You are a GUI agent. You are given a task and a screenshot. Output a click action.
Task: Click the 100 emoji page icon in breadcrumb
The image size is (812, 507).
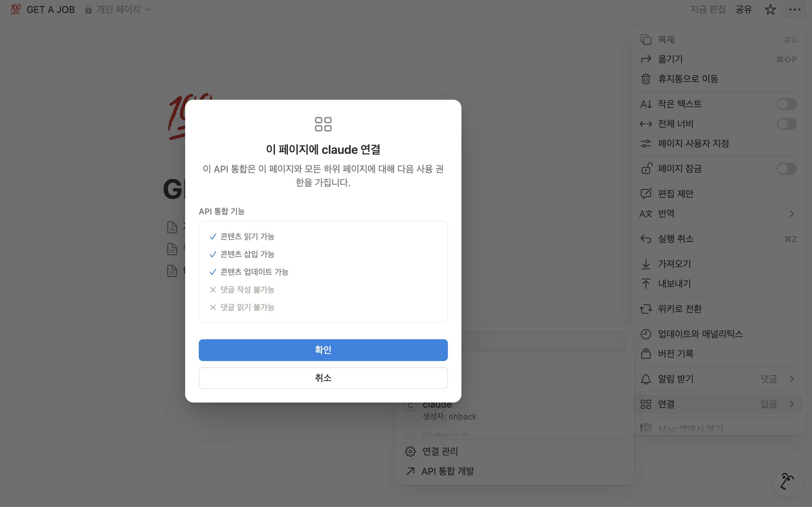pos(15,9)
